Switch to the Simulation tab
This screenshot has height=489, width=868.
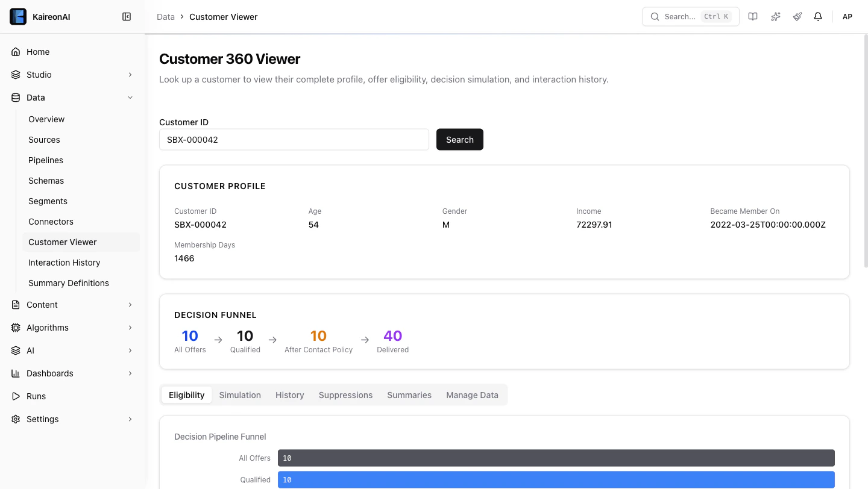[x=240, y=395]
